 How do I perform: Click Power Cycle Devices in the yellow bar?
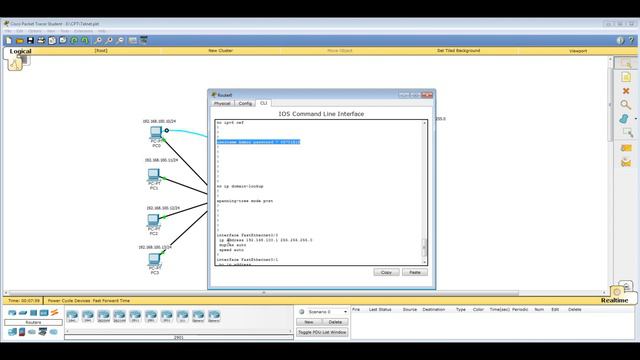coord(68,300)
